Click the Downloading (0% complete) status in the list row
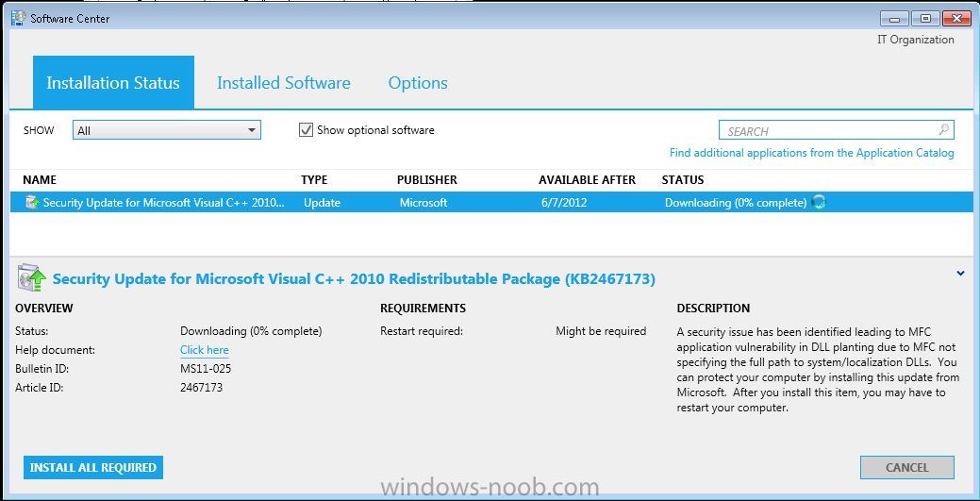Screen dimensions: 980x501 tap(736, 203)
